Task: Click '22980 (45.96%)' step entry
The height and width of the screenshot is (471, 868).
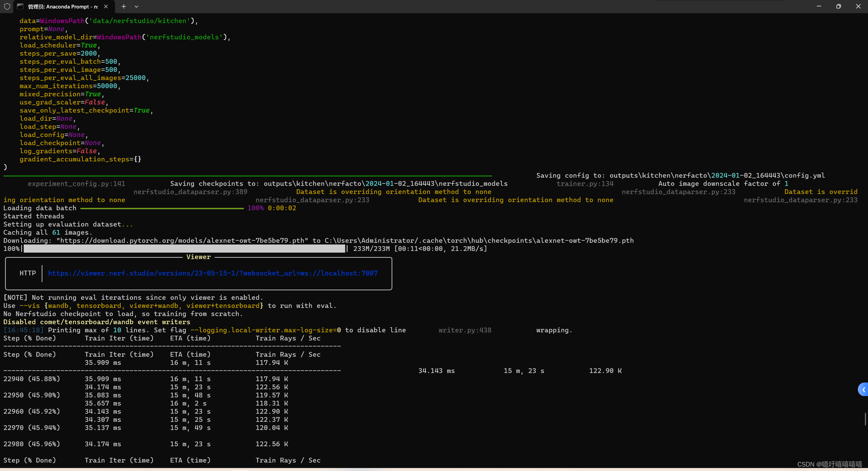Action: (x=32, y=444)
